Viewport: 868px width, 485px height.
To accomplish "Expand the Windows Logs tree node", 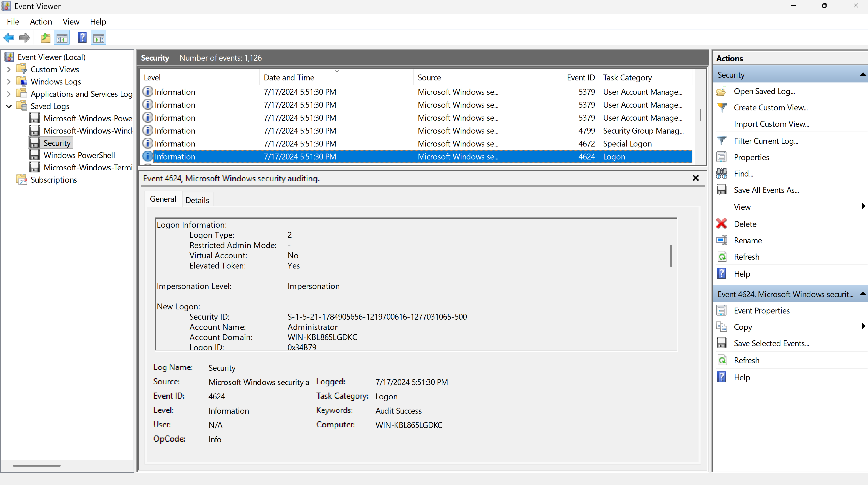I will coord(9,82).
